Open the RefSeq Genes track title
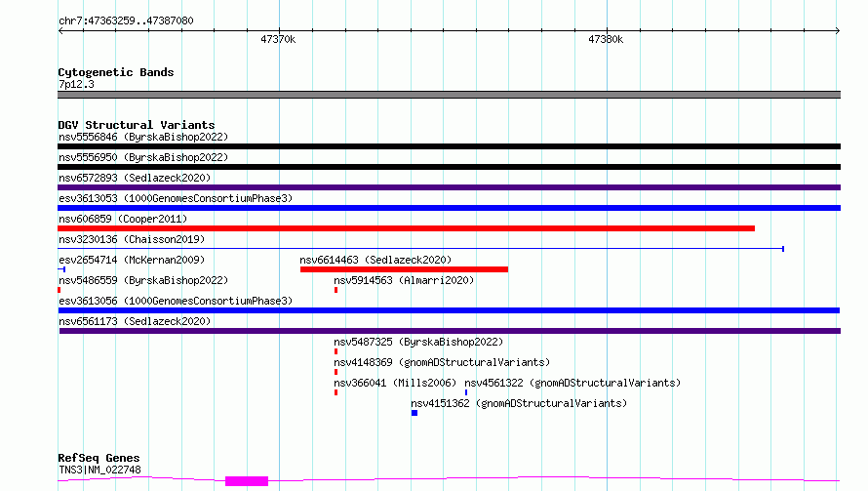Viewport: 868px width, 491px height. 99,458
